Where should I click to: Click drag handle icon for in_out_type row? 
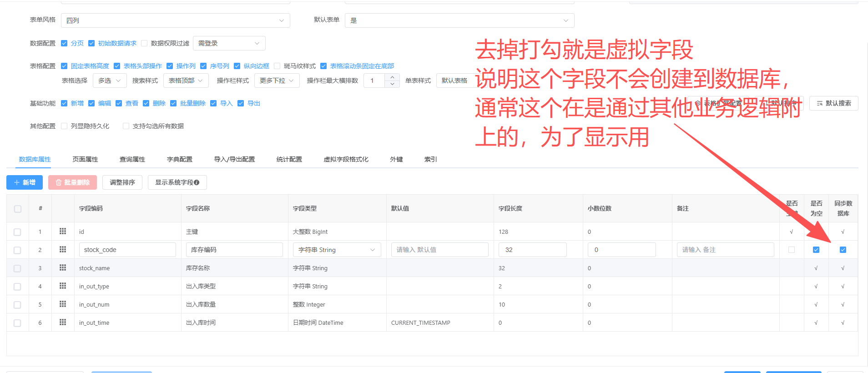coord(63,286)
